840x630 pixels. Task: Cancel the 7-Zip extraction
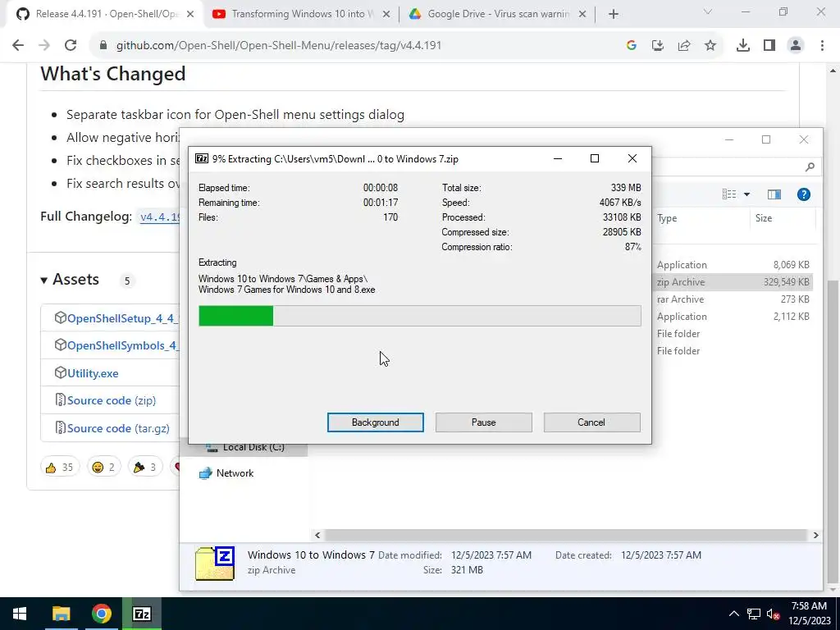pos(591,422)
